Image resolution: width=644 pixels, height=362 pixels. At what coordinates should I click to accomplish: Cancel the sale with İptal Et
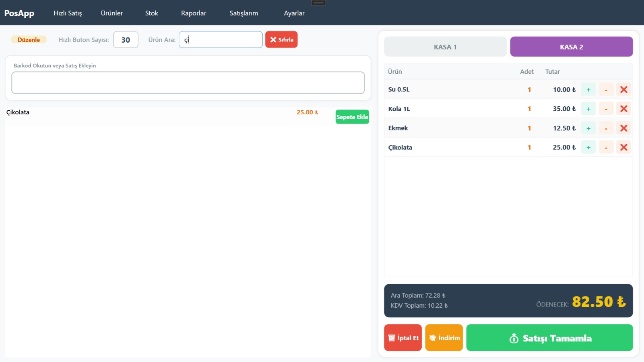403,338
